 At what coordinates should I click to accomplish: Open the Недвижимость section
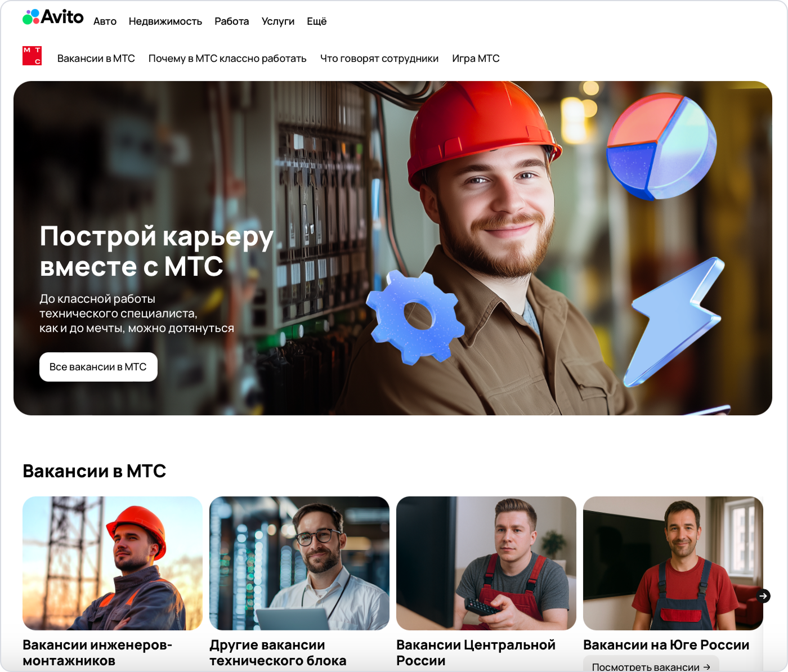pos(165,21)
